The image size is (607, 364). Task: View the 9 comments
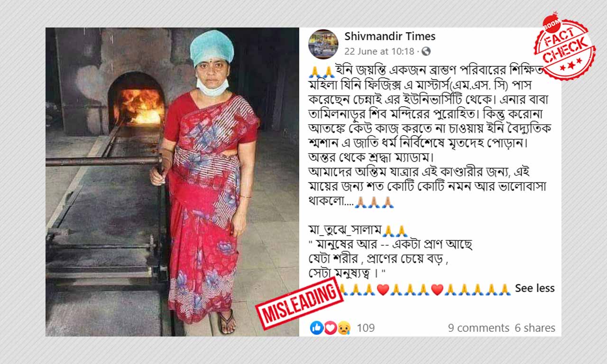[478, 328]
